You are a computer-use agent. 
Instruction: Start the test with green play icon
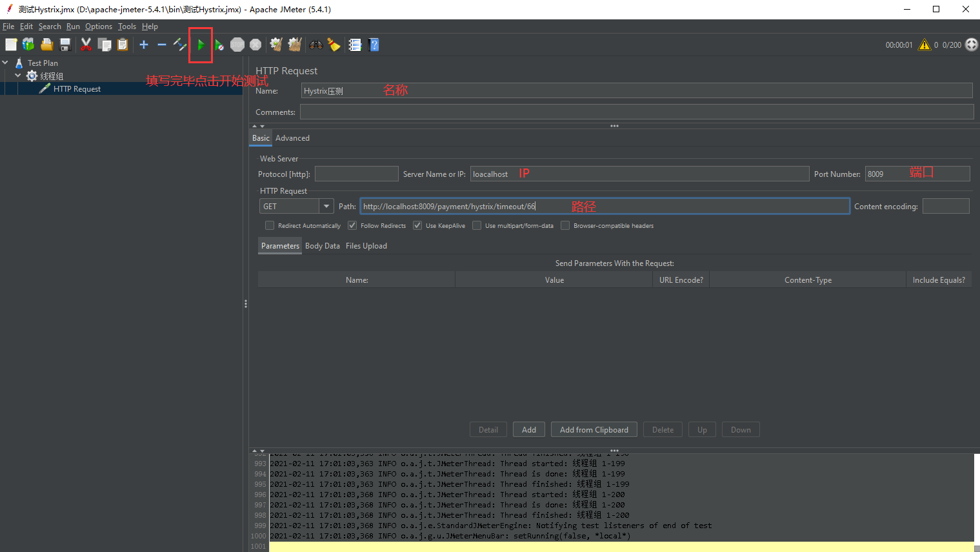tap(201, 45)
